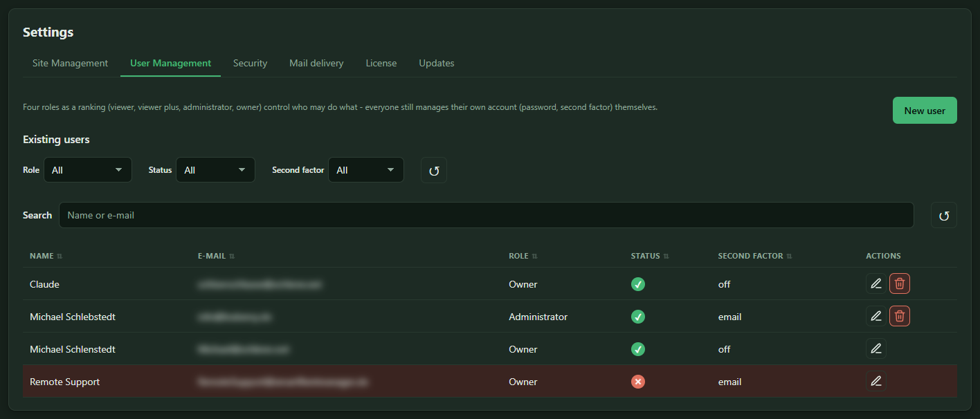
Task: Open the Role filter dropdown
Action: pos(88,170)
